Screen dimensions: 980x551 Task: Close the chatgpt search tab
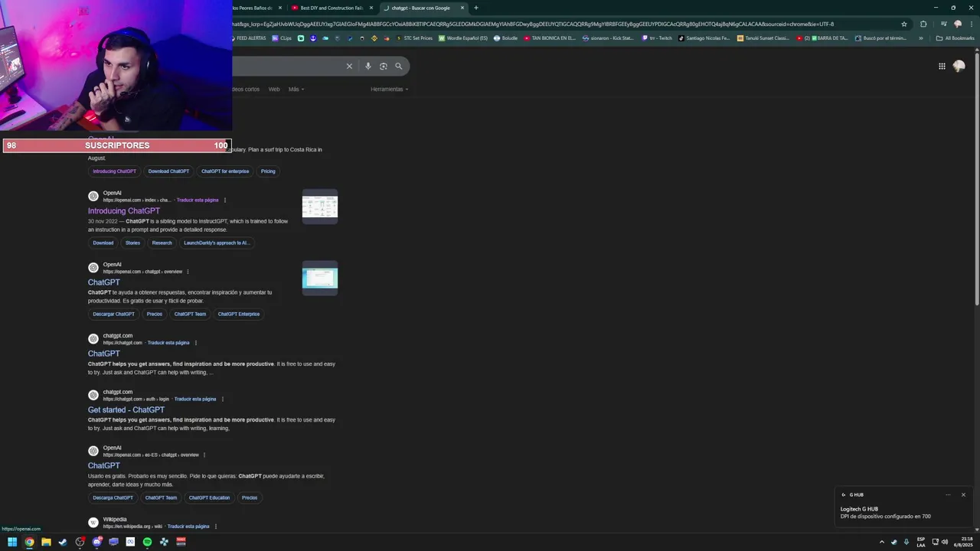pos(462,8)
